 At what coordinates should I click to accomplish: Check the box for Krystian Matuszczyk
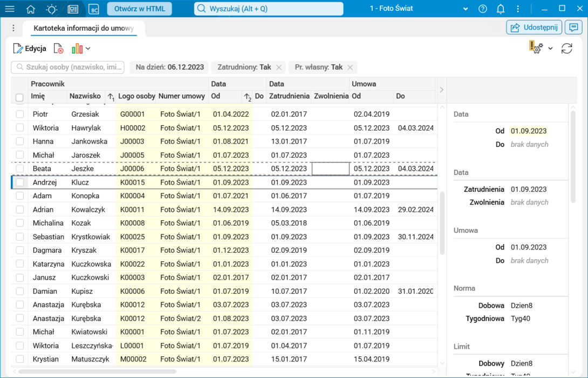tap(19, 359)
